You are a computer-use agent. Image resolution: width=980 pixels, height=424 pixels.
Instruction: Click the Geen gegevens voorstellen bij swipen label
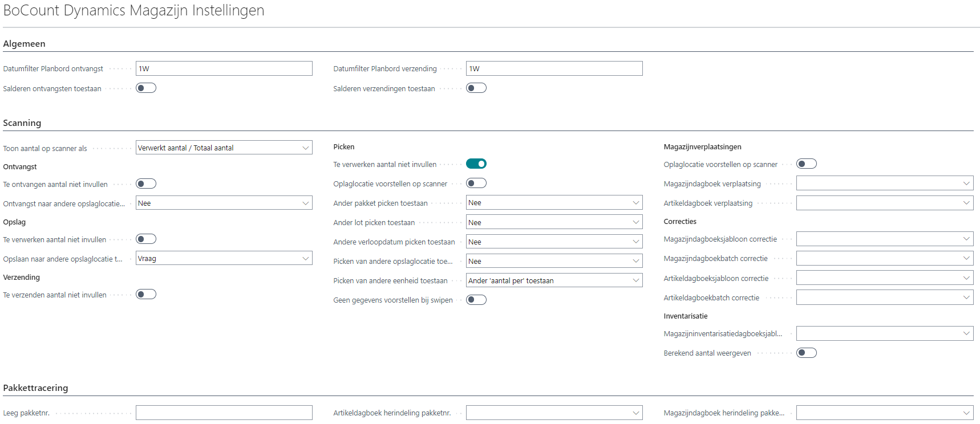(393, 300)
